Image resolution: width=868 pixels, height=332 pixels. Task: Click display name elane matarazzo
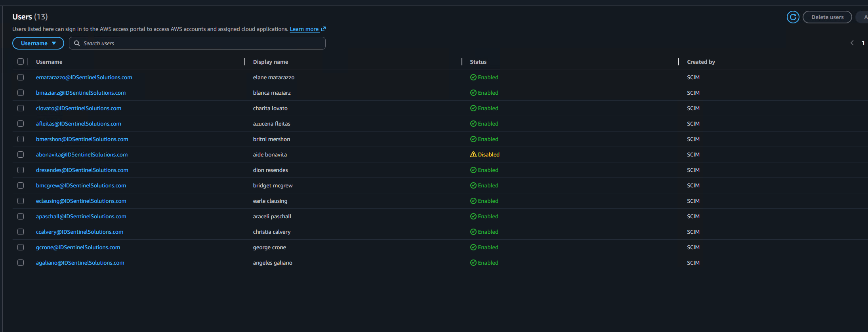(x=274, y=77)
